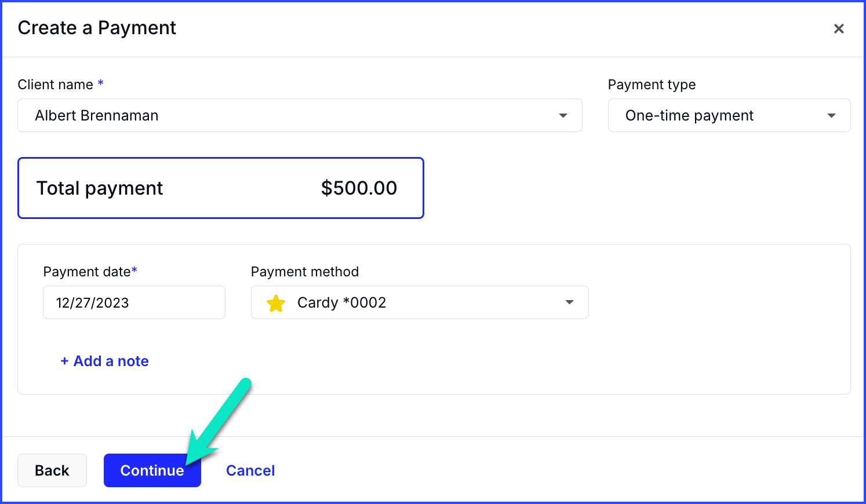This screenshot has width=866, height=504.
Task: Click the Create a Payment title
Action: tap(97, 28)
